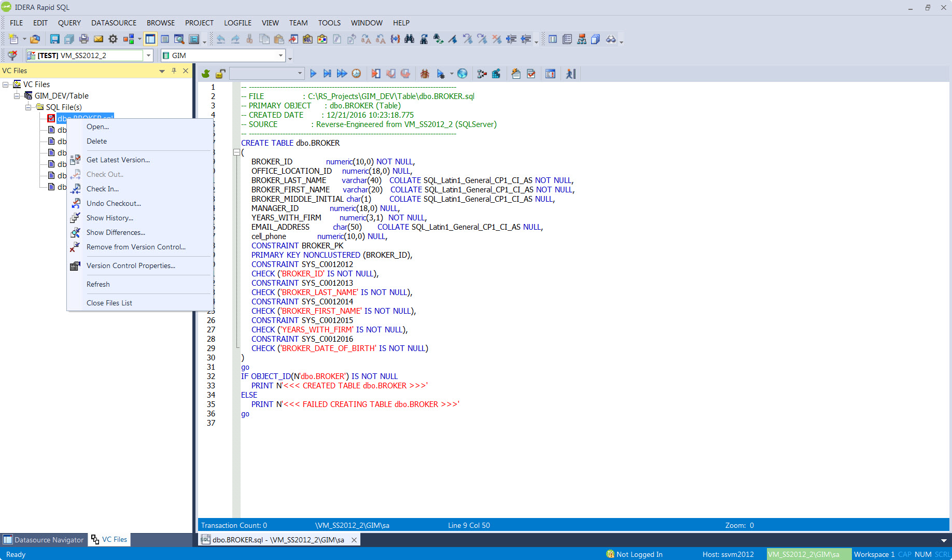The width and height of the screenshot is (952, 560).
Task: Open the window list arrow beside the document tabs
Action: pos(944,540)
